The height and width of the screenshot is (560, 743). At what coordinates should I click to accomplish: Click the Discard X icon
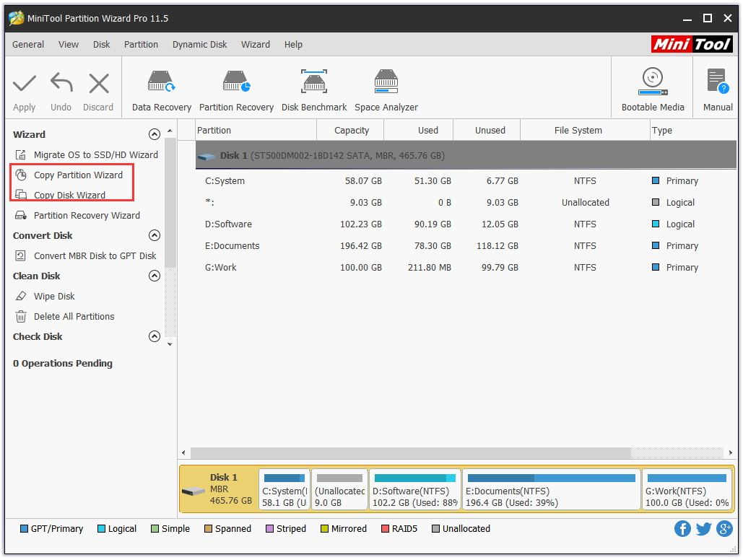(x=98, y=84)
